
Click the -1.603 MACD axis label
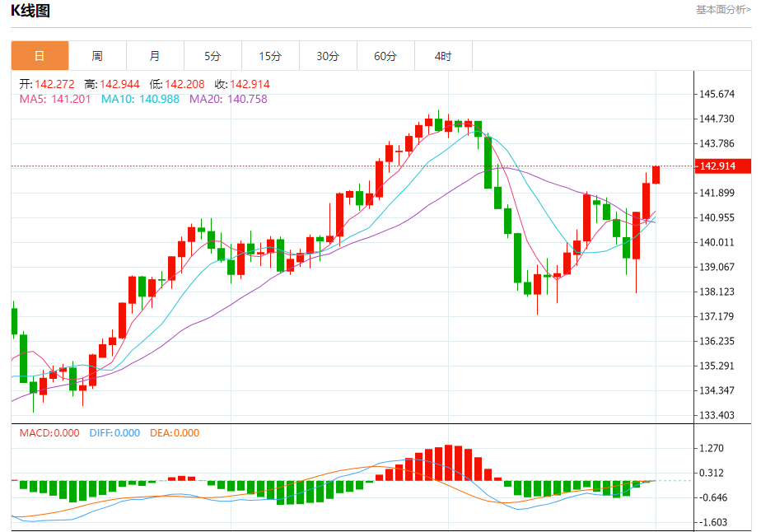(x=712, y=523)
